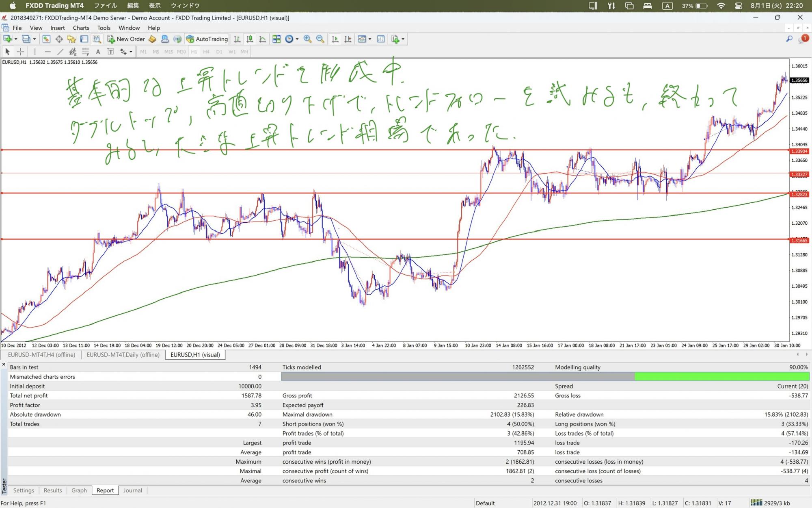Viewport: 812px width, 508px height.
Task: Open the Templates icon
Action: click(395, 39)
